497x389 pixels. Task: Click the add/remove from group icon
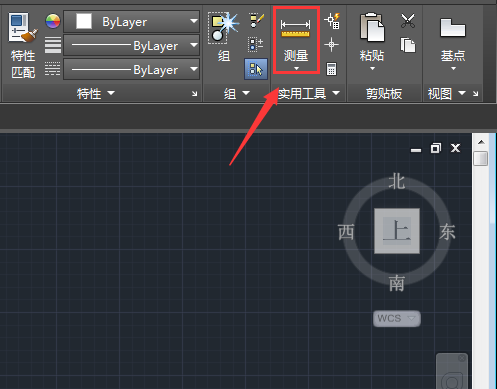(256, 45)
